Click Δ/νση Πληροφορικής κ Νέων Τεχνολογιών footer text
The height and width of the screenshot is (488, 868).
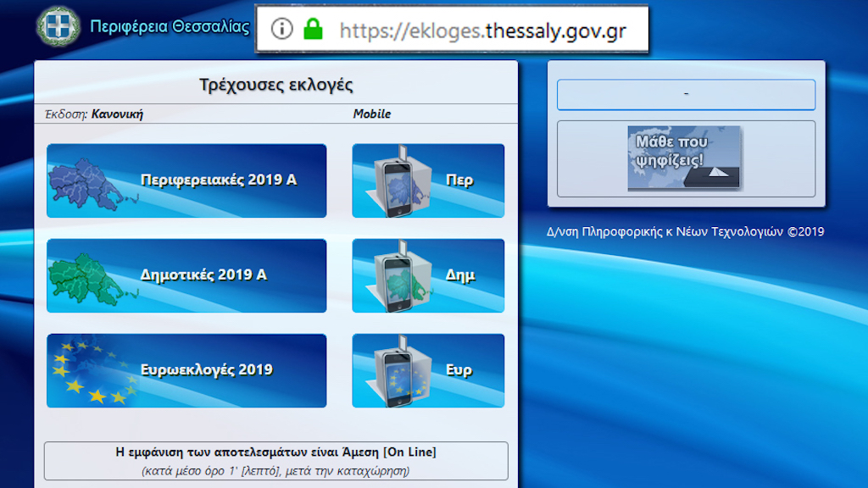(685, 232)
